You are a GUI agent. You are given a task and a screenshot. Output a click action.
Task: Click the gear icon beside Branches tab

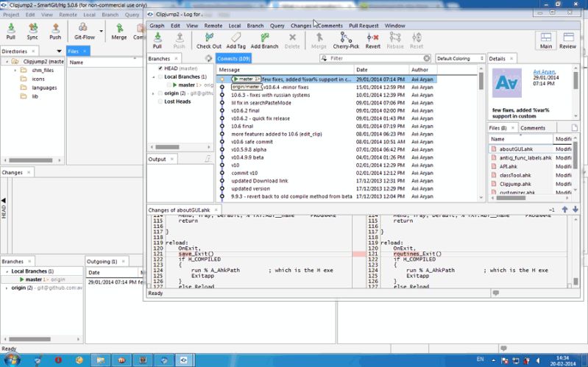click(x=208, y=59)
